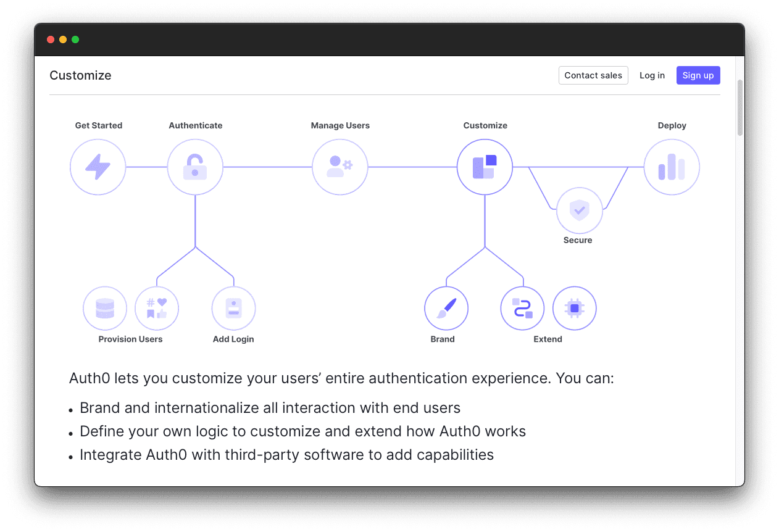Click the green maximize window button

(x=75, y=39)
